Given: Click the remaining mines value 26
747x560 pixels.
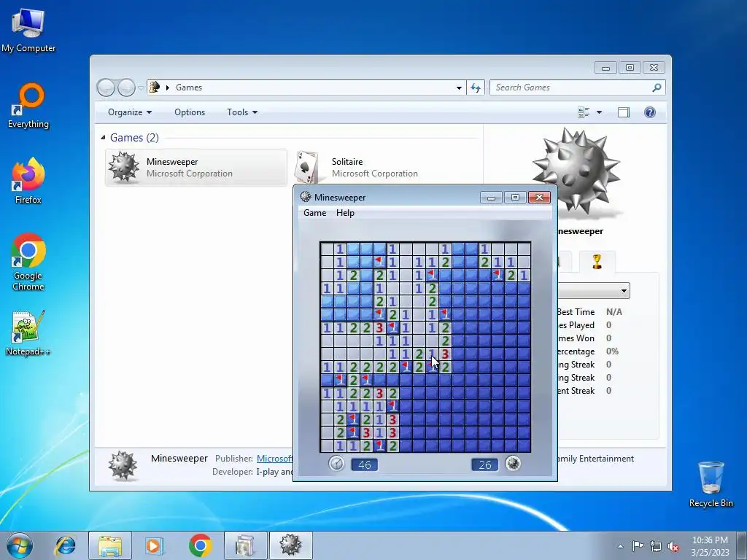Looking at the screenshot, I should [484, 464].
